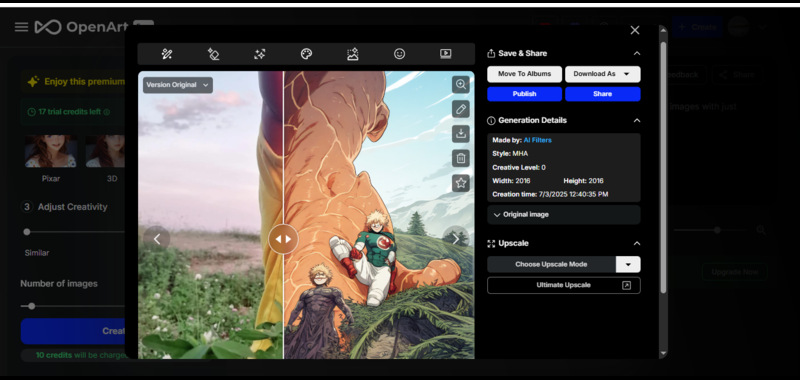
Task: Click '17 trial credits left' text
Action: tap(69, 112)
